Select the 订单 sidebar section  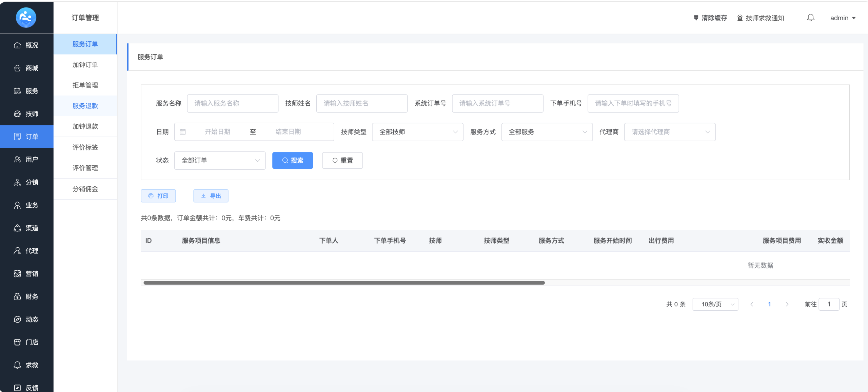(26, 137)
